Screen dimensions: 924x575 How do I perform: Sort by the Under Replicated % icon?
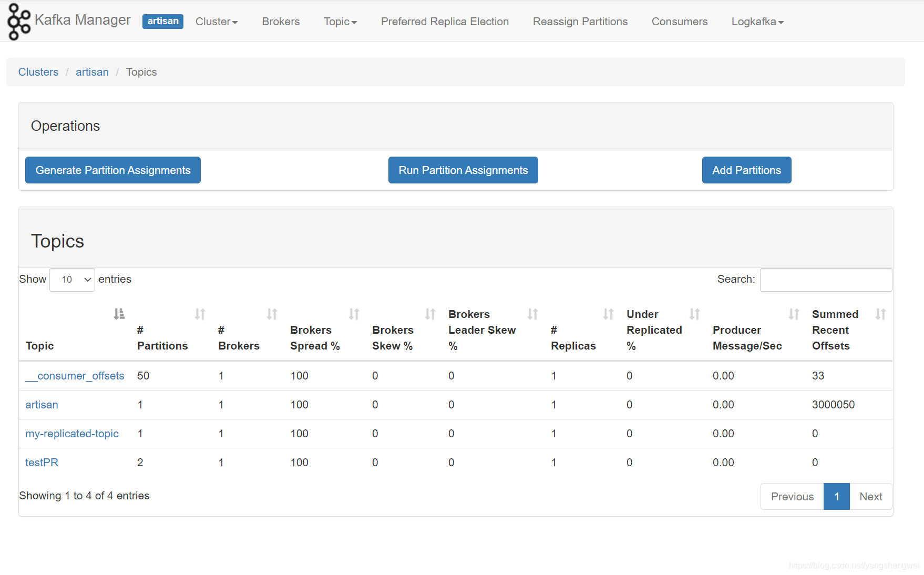[x=694, y=314]
